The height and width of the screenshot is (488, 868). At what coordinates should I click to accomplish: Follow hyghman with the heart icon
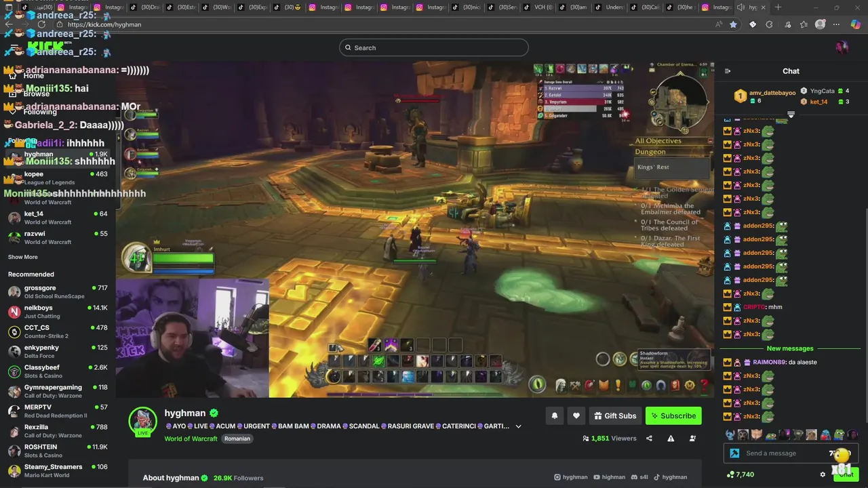coord(576,415)
